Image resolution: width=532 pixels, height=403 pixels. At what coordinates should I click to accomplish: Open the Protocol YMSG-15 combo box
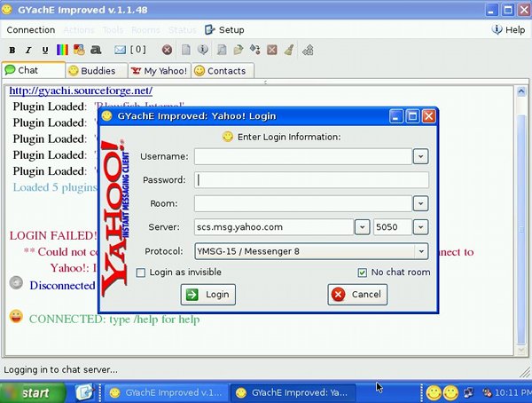point(311,251)
